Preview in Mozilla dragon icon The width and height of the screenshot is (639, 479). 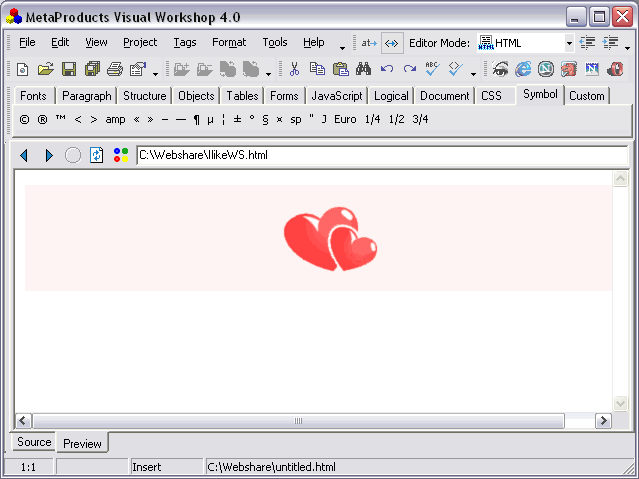tap(568, 69)
